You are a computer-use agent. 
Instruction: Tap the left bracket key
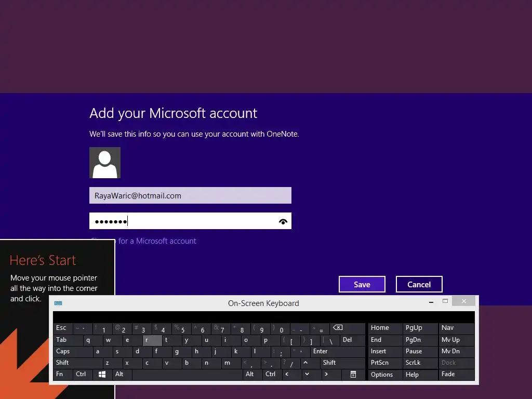point(290,340)
